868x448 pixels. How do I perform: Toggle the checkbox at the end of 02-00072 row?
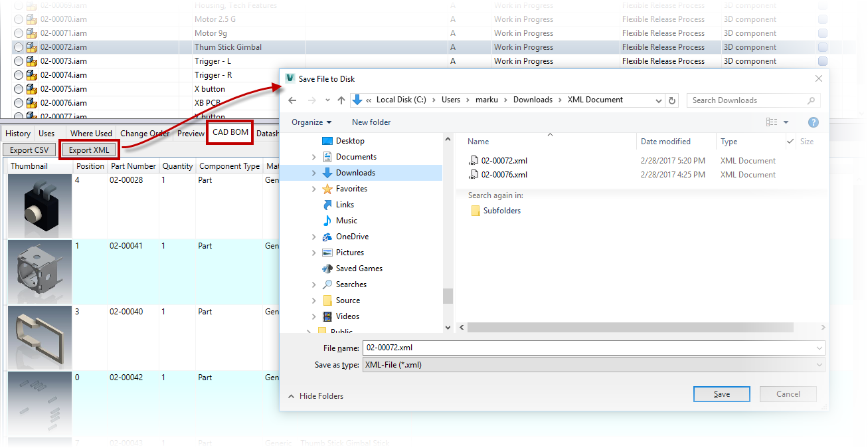pos(823,47)
